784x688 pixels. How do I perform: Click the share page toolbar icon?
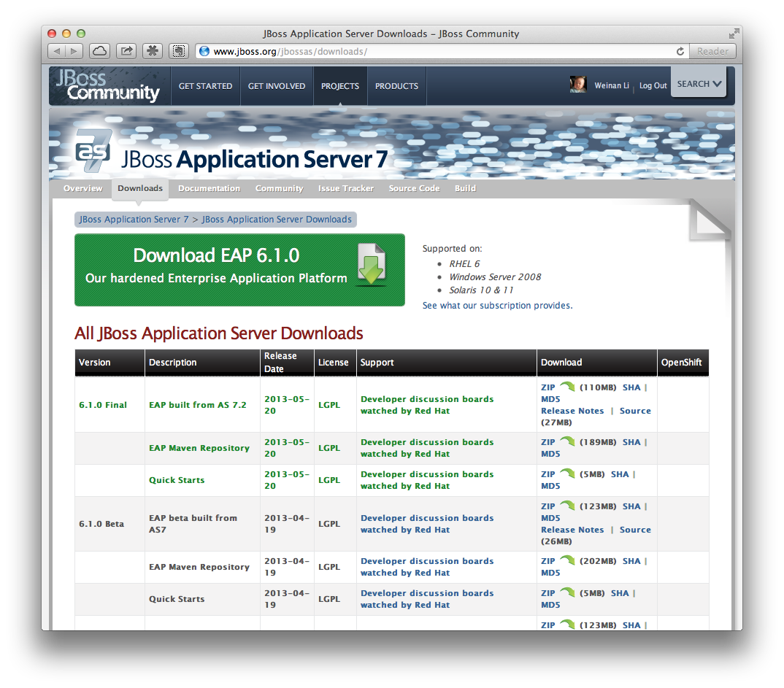coord(126,51)
